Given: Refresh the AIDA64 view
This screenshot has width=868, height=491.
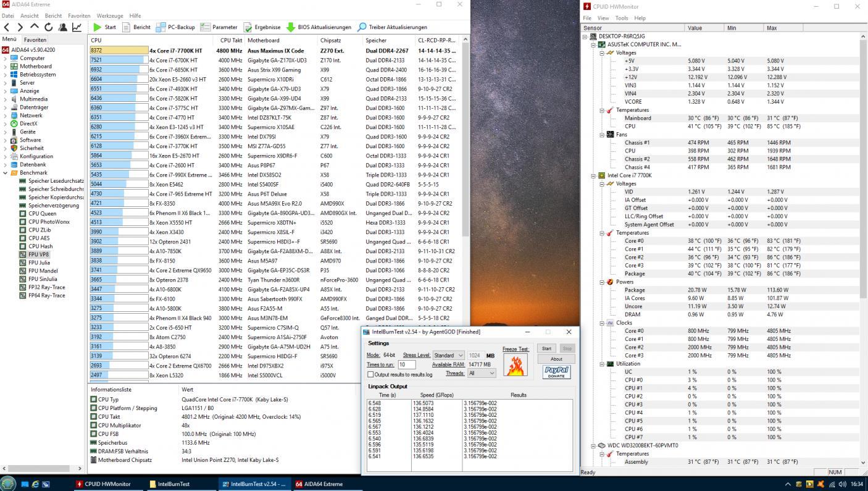Looking at the screenshot, I should [x=49, y=27].
